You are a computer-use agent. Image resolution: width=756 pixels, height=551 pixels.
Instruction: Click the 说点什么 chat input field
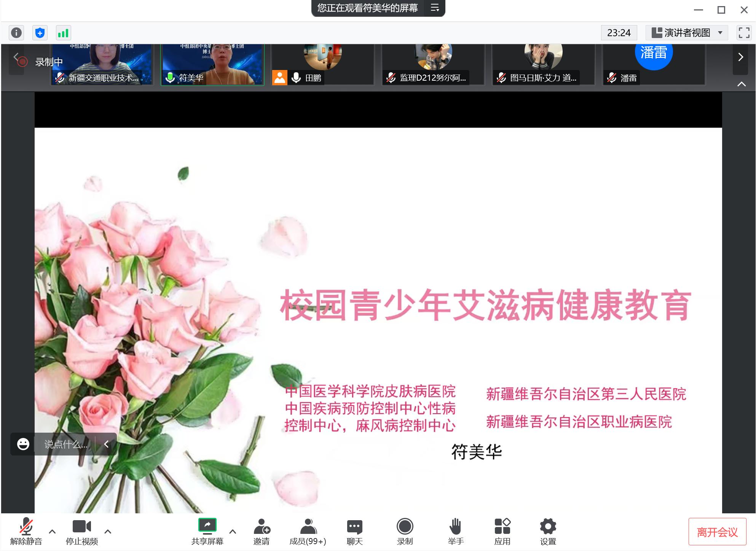tap(66, 444)
